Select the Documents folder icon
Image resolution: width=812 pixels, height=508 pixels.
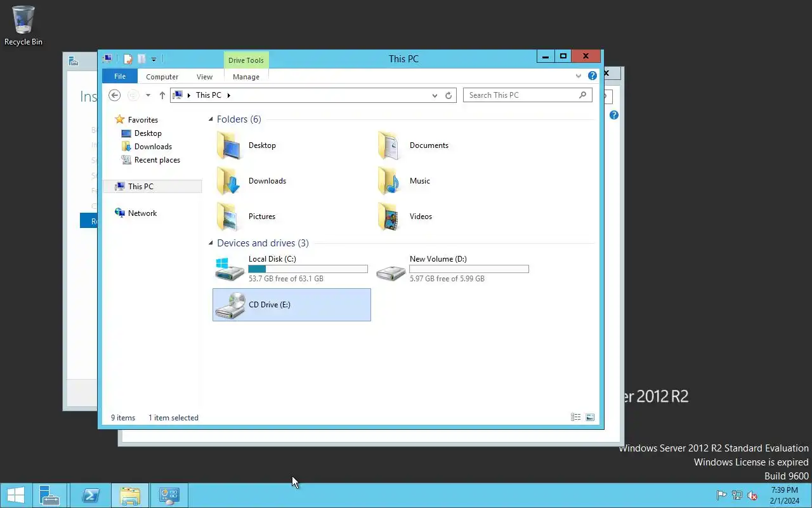[x=390, y=145]
